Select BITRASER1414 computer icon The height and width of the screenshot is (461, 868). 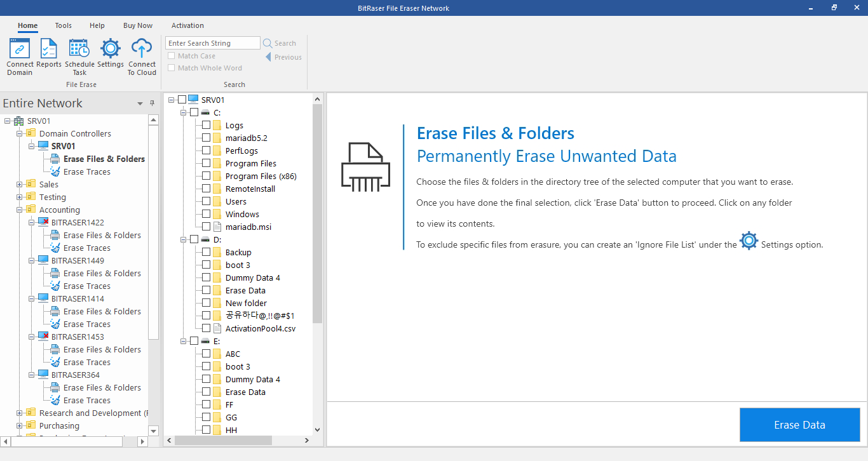[43, 298]
